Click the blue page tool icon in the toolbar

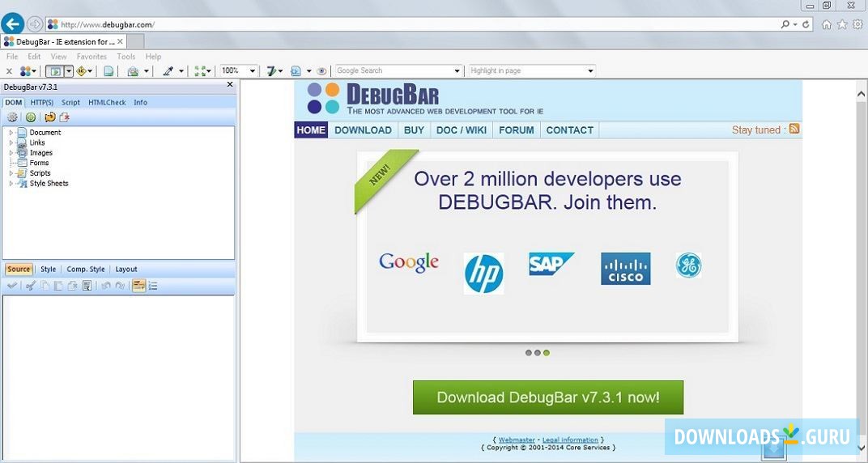coord(296,70)
